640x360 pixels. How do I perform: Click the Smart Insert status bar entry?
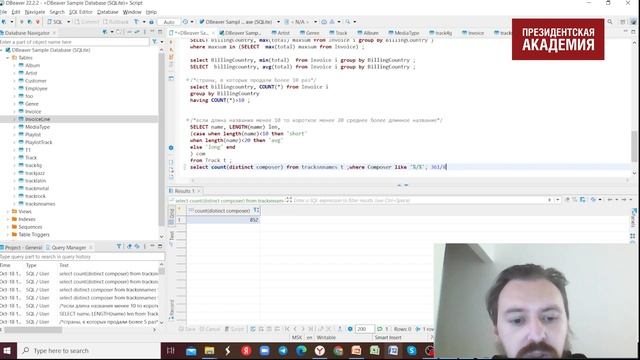click(388, 338)
